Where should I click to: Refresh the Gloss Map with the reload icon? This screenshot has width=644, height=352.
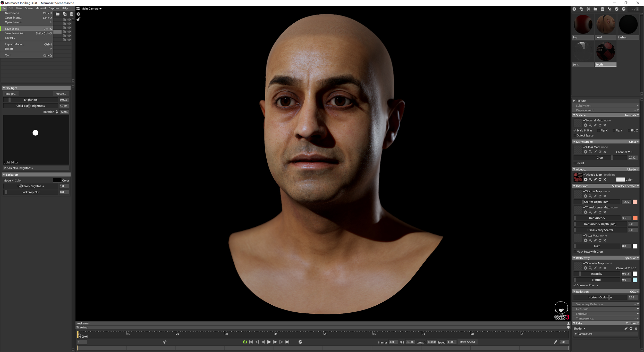point(600,152)
